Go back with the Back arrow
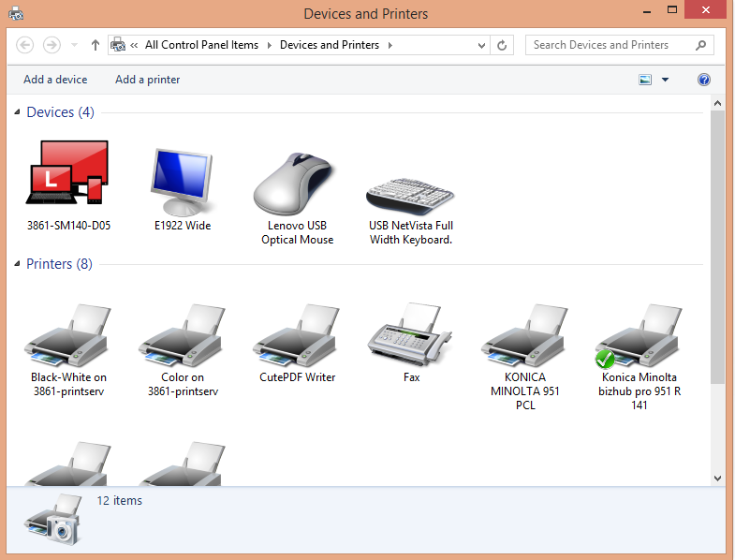 pyautogui.click(x=25, y=46)
